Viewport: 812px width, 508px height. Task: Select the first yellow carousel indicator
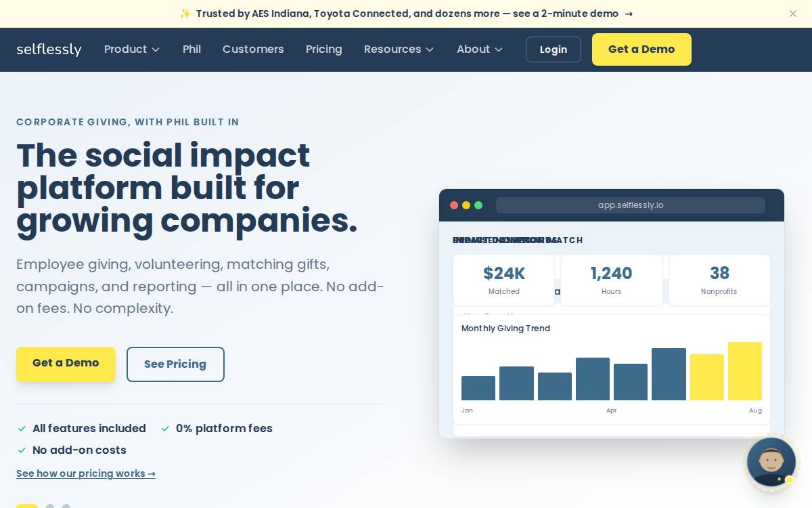point(27,506)
